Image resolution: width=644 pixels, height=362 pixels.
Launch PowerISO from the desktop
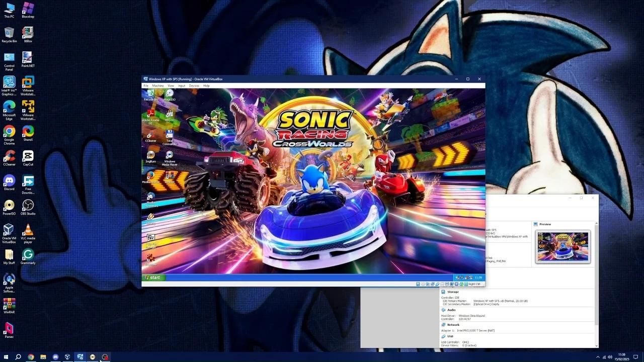9,208
